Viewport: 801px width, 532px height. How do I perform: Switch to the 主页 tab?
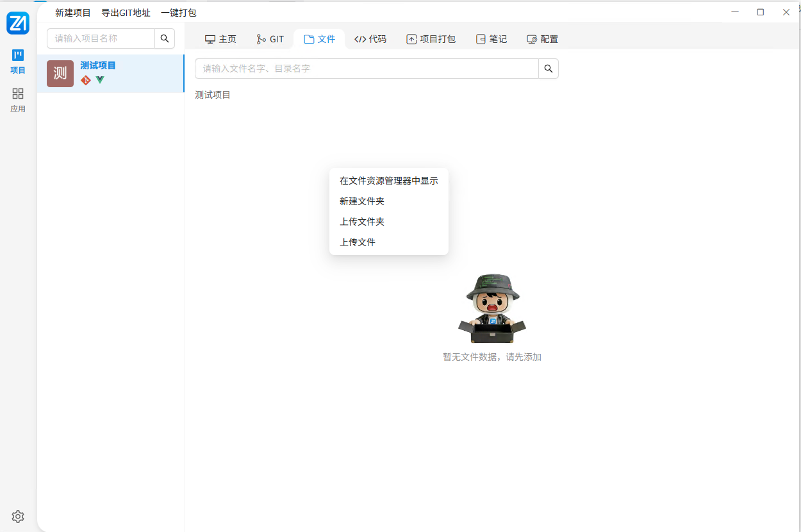(x=220, y=38)
